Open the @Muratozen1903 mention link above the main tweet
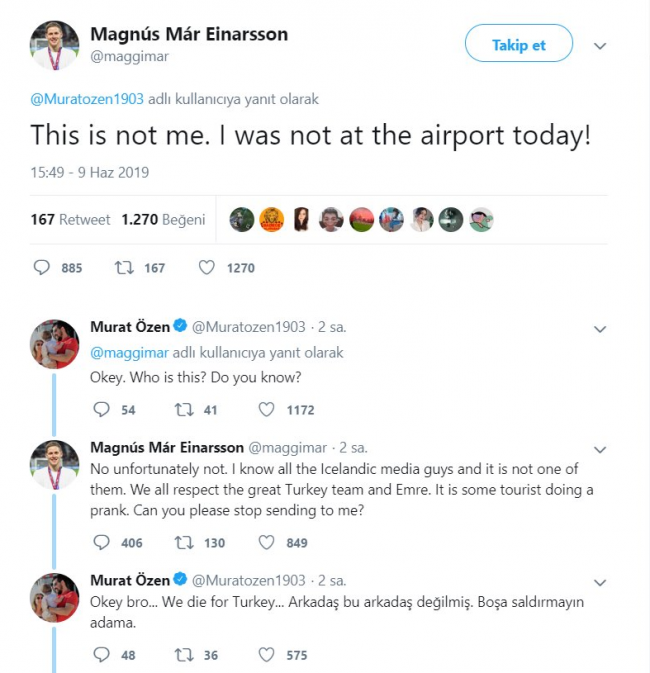 coord(86,100)
